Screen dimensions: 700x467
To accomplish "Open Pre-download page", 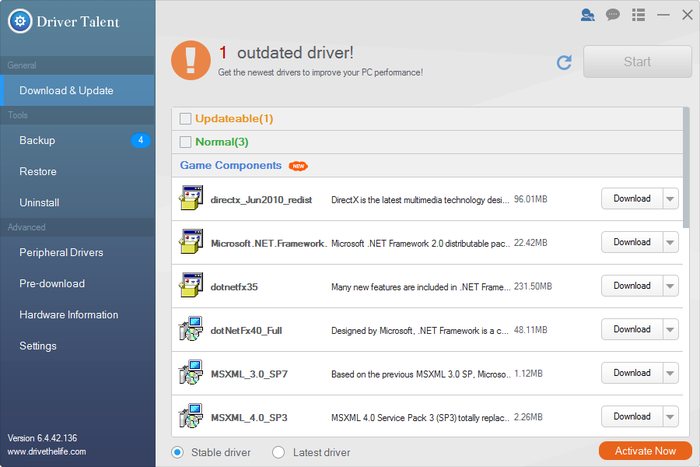I will coord(78,284).
